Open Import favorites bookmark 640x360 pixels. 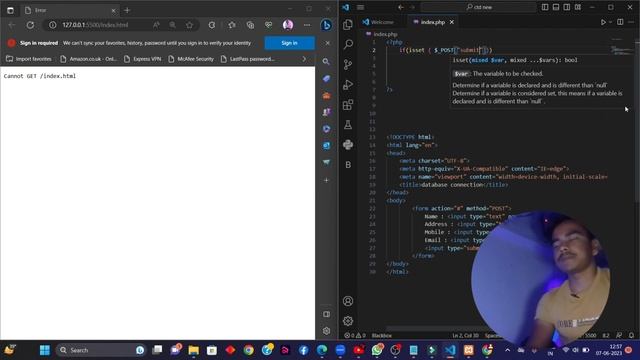coord(29,59)
